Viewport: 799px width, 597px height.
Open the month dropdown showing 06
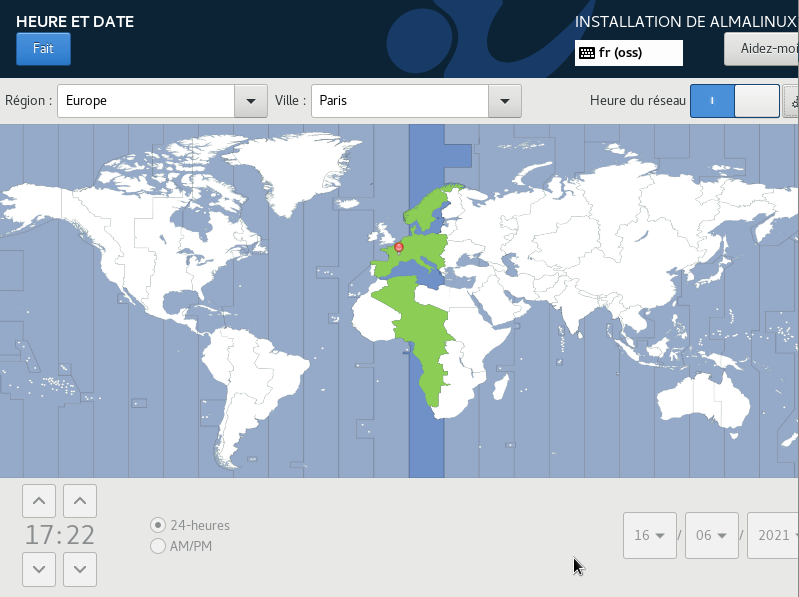tap(711, 535)
